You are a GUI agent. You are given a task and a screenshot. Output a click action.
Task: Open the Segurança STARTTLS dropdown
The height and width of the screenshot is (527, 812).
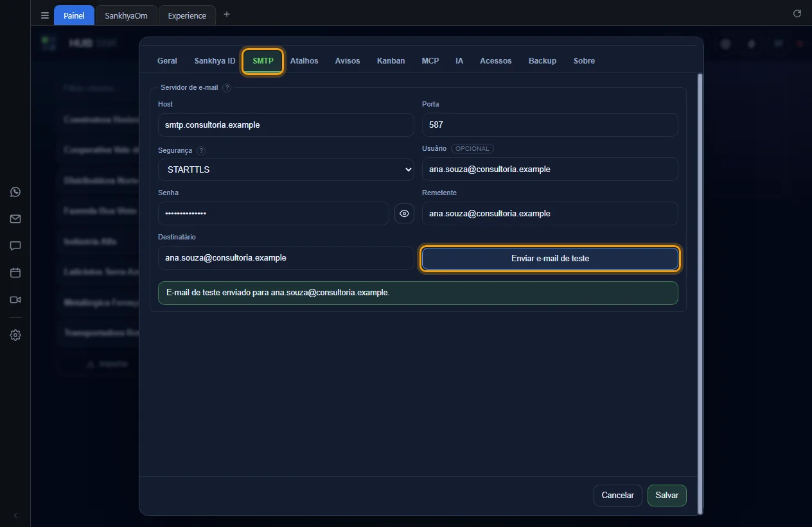tap(286, 169)
